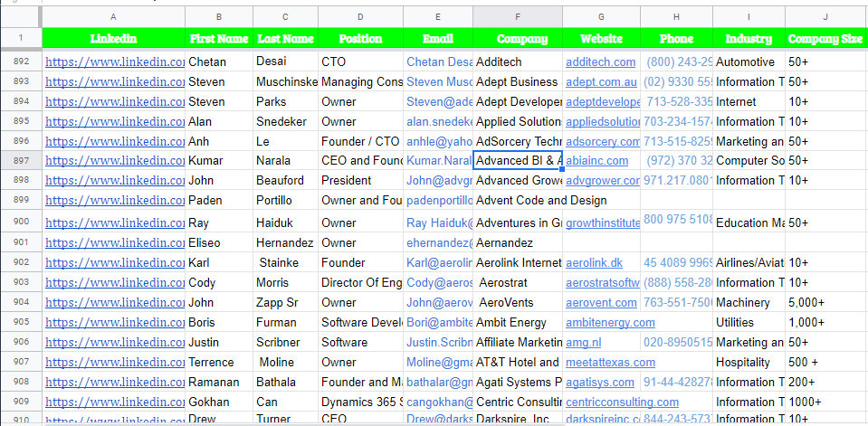Screen dimensions: 868x426
Task: Click the anhle@yaho email cell
Action: tap(438, 141)
